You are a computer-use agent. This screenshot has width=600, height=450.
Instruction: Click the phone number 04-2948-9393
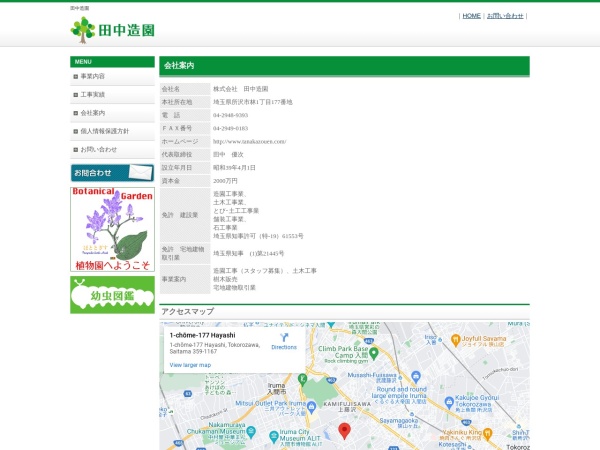tap(230, 115)
